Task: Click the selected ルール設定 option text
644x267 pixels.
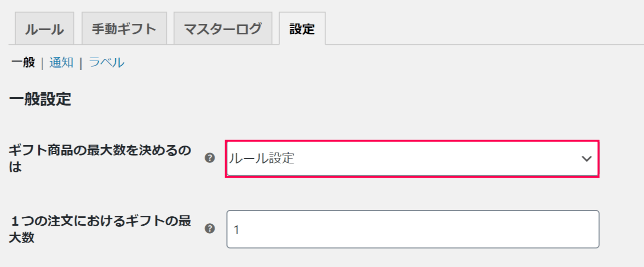Action: coord(262,159)
